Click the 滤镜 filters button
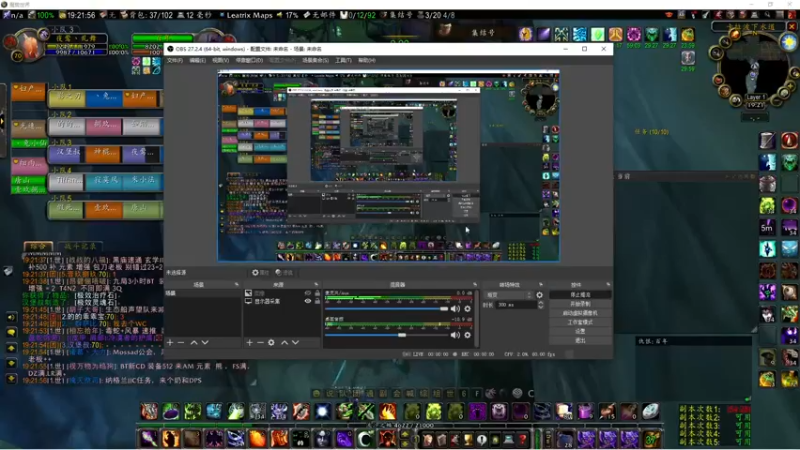The width and height of the screenshot is (800, 450). pyautogui.click(x=284, y=272)
